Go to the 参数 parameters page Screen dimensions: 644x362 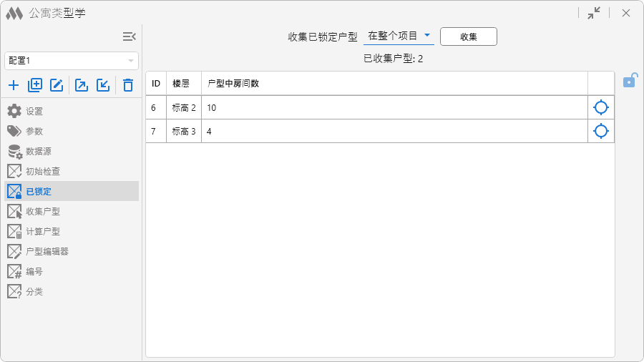(34, 131)
